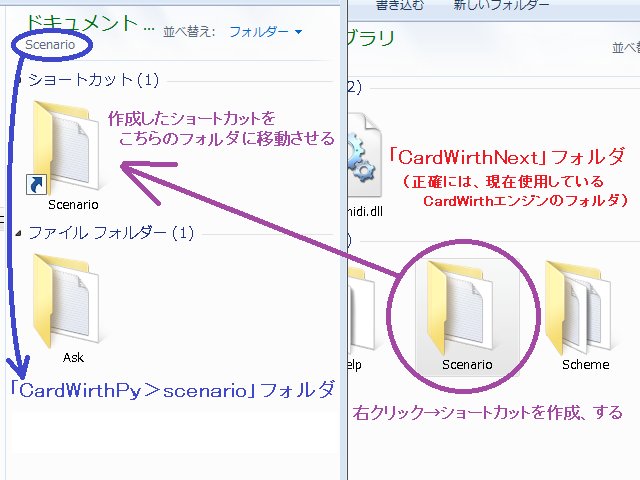Open the Scheme folder in the right window
Screen dimensions: 640x480
point(578,307)
